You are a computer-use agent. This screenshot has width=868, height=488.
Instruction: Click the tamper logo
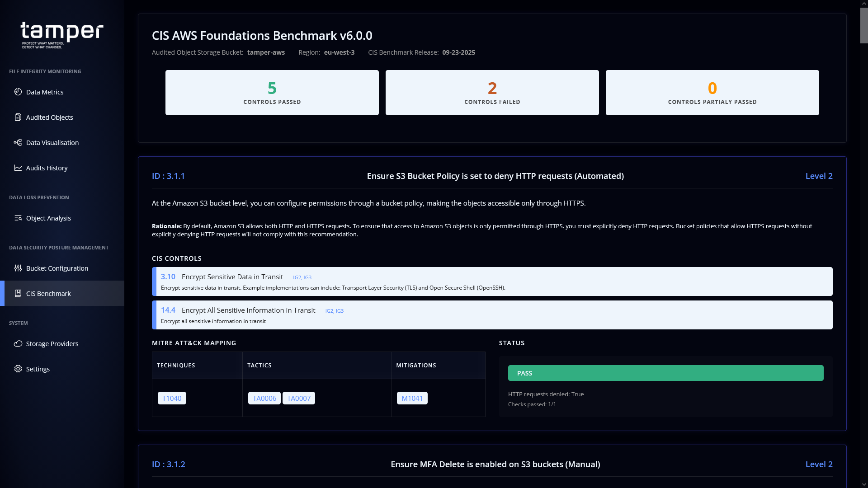tap(62, 34)
